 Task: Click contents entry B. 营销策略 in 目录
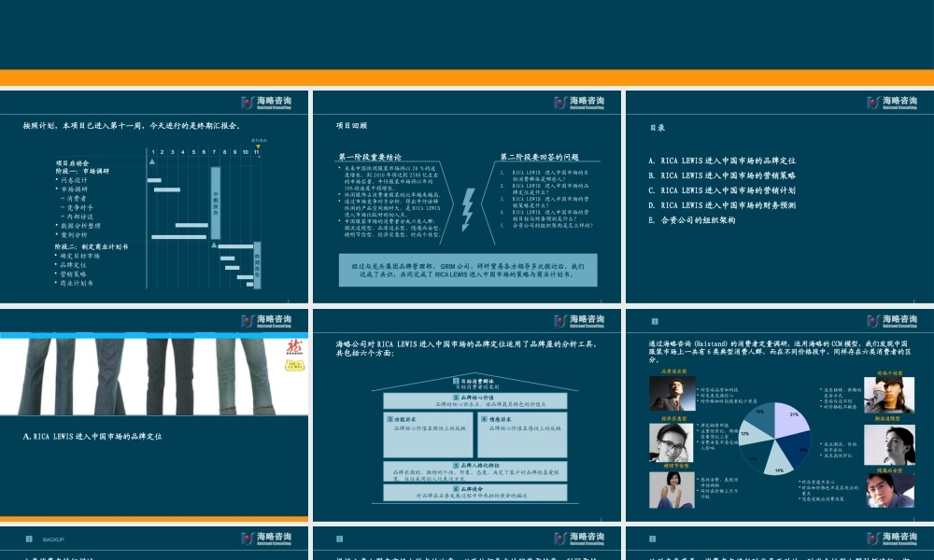pyautogui.click(x=722, y=175)
